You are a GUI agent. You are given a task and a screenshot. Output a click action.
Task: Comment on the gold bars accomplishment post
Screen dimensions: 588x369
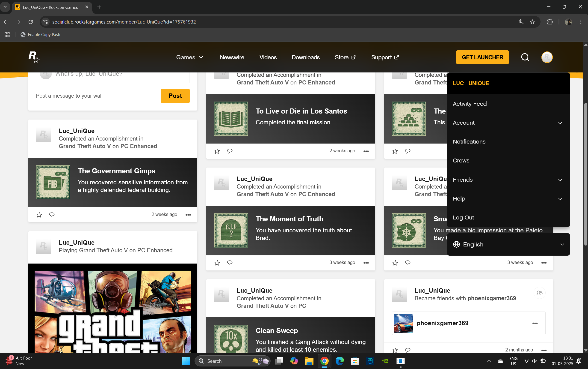(x=408, y=151)
